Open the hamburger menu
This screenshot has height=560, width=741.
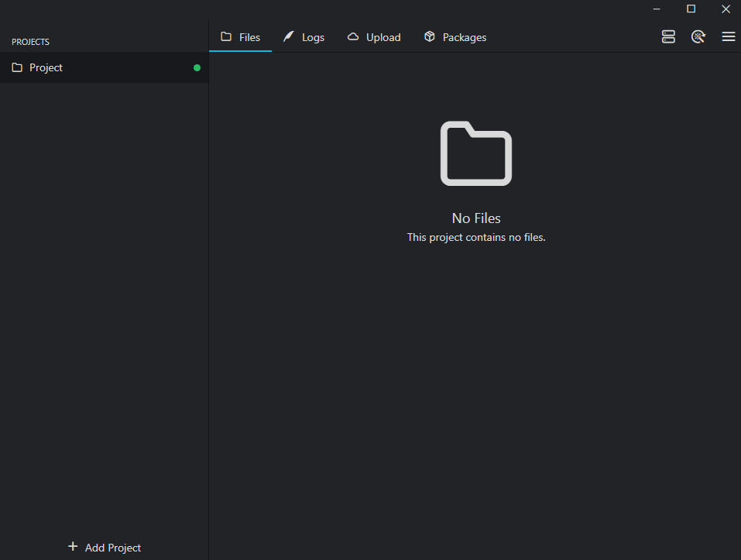pyautogui.click(x=728, y=36)
